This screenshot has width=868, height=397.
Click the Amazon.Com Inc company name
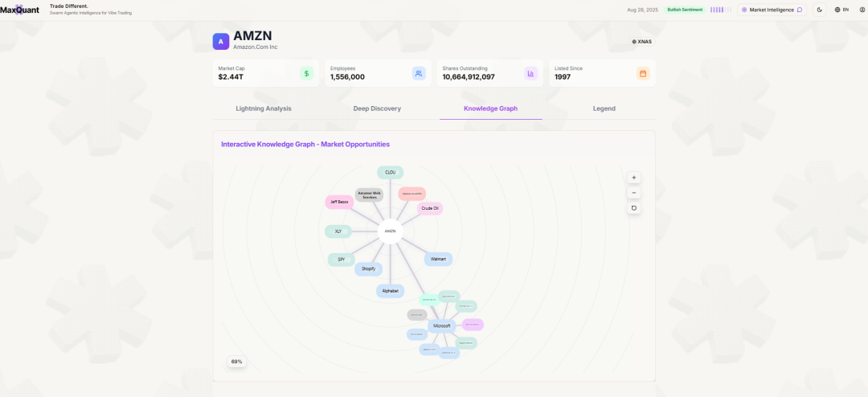pos(256,47)
